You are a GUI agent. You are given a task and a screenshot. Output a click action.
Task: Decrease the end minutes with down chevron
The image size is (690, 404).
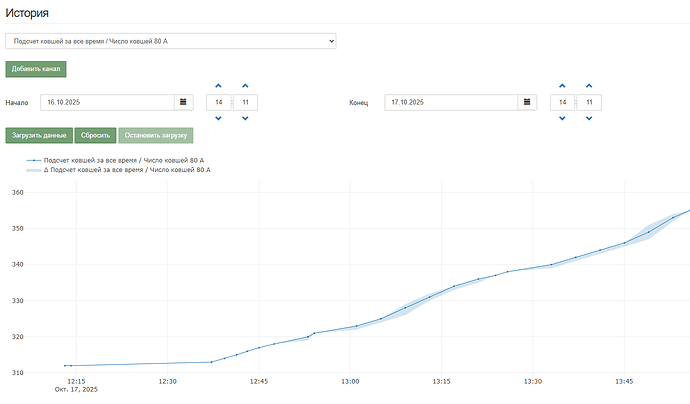point(588,118)
